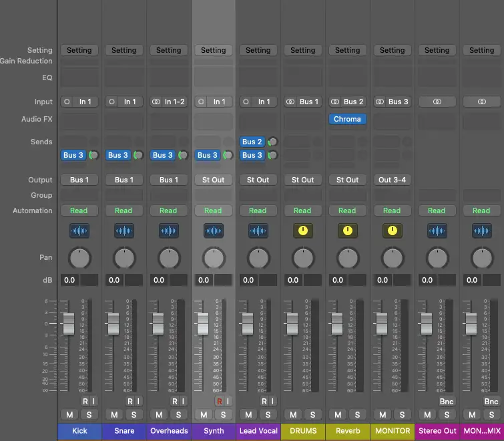Open the Synth automation Read mode menu
The height and width of the screenshot is (441, 504).
coord(213,210)
